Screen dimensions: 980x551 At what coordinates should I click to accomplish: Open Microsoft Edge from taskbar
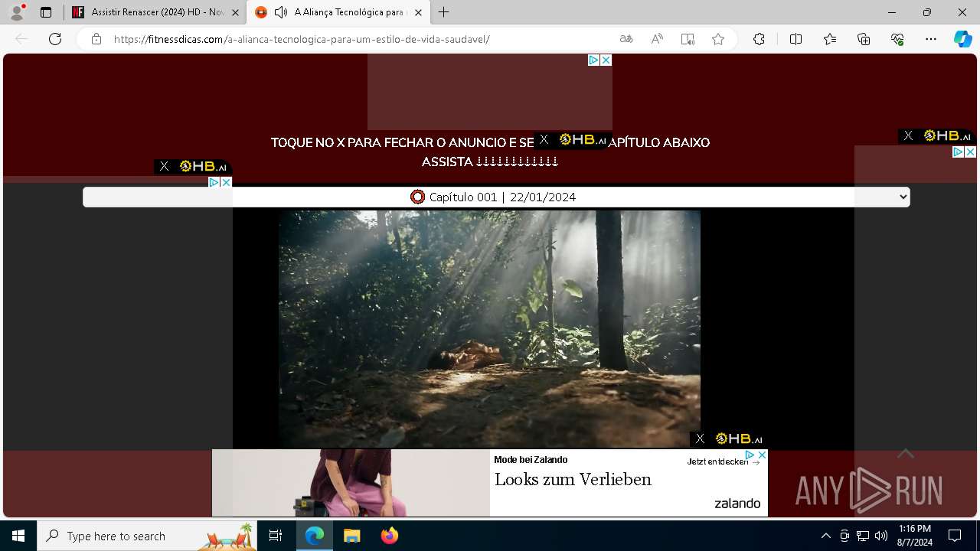tap(315, 536)
